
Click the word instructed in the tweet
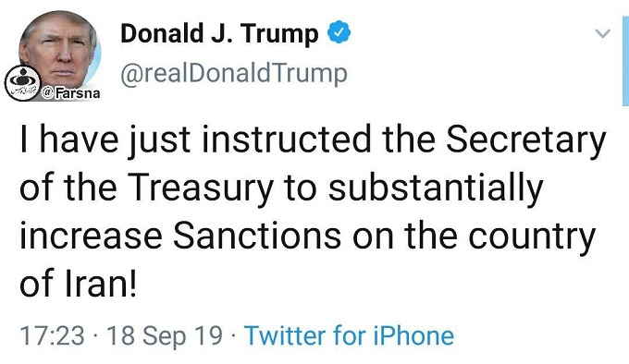287,140
